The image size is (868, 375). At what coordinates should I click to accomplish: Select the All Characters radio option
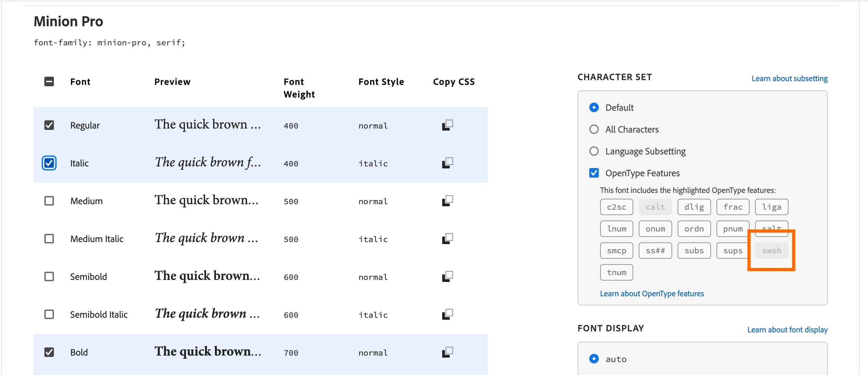pos(594,130)
